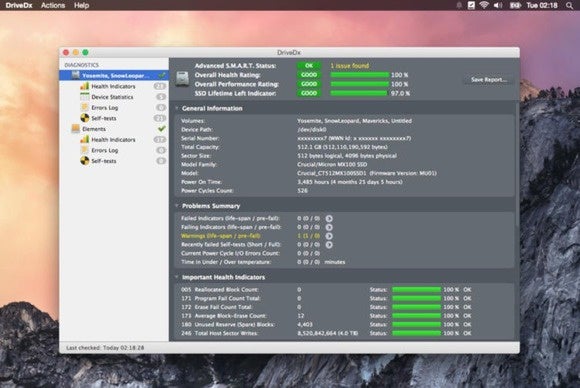Open the DriveDx application menu
Image resolution: width=580 pixels, height=388 pixels.
pos(19,5)
